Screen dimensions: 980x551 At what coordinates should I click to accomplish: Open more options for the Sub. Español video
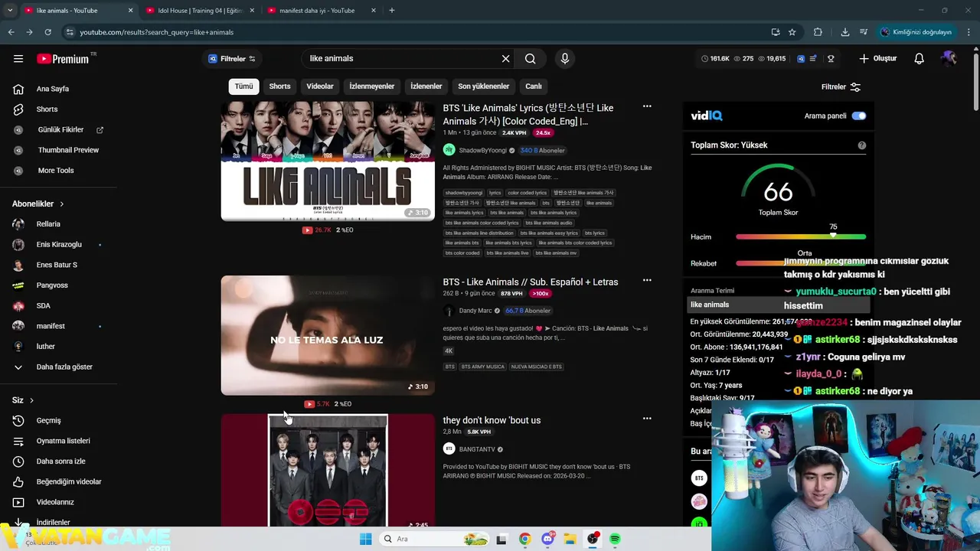[x=647, y=280]
